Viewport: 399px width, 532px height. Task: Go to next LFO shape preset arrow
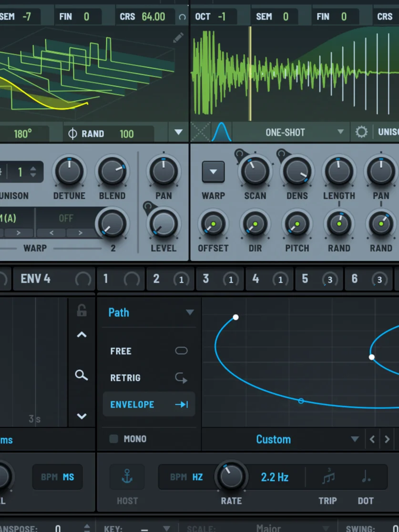pyautogui.click(x=387, y=440)
